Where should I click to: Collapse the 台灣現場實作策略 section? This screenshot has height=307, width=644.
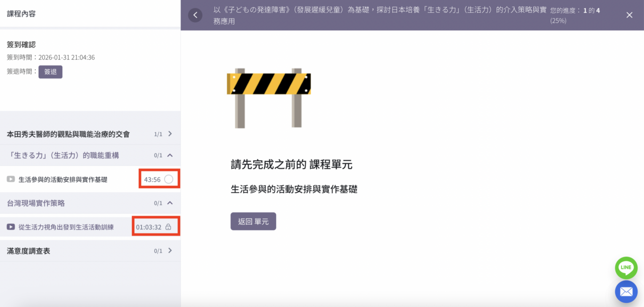tap(170, 203)
